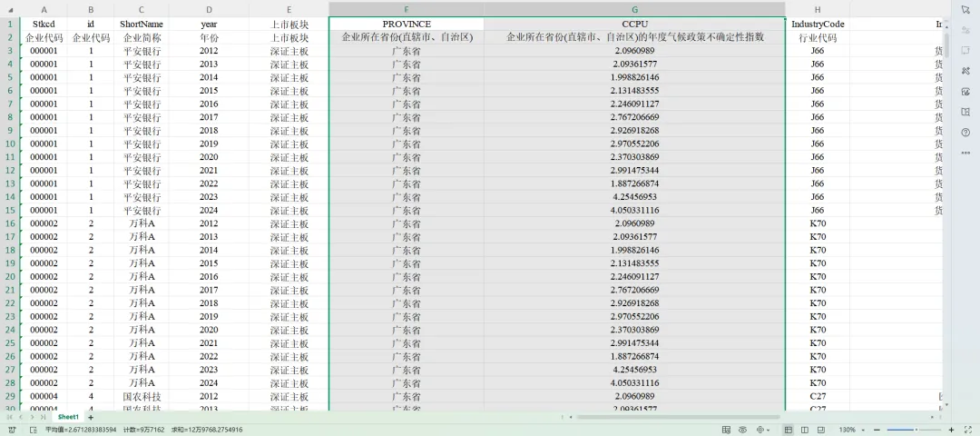The width and height of the screenshot is (980, 436).
Task: Click the status bar document icon next to average
Action: pyautogui.click(x=34, y=430)
